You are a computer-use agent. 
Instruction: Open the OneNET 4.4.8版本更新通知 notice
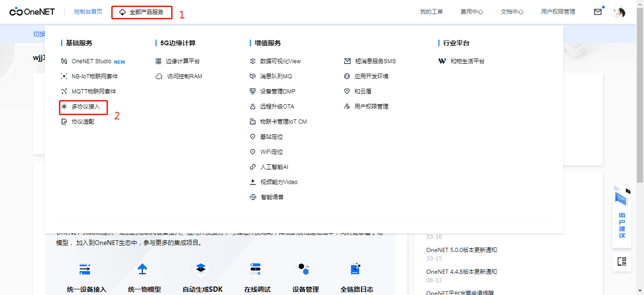tap(462, 272)
